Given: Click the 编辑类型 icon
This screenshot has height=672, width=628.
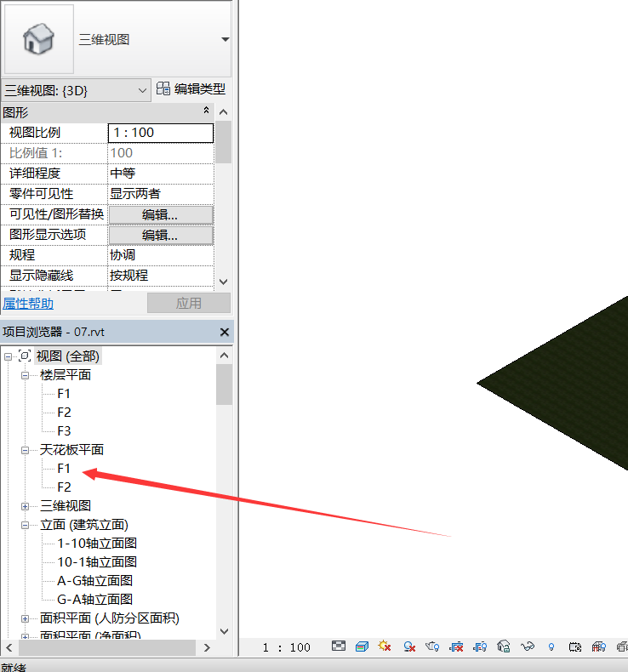Looking at the screenshot, I should (x=164, y=89).
